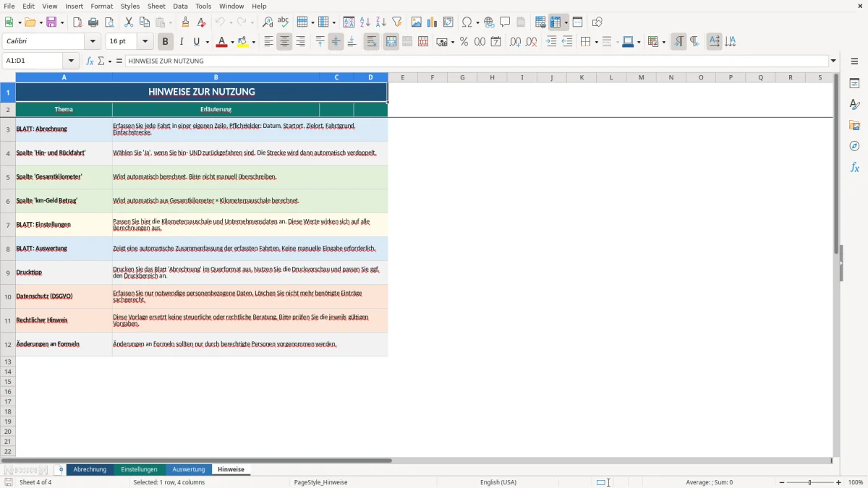Click Merge and Center Cells icon
This screenshot has width=868, height=488.
pyautogui.click(x=391, y=42)
